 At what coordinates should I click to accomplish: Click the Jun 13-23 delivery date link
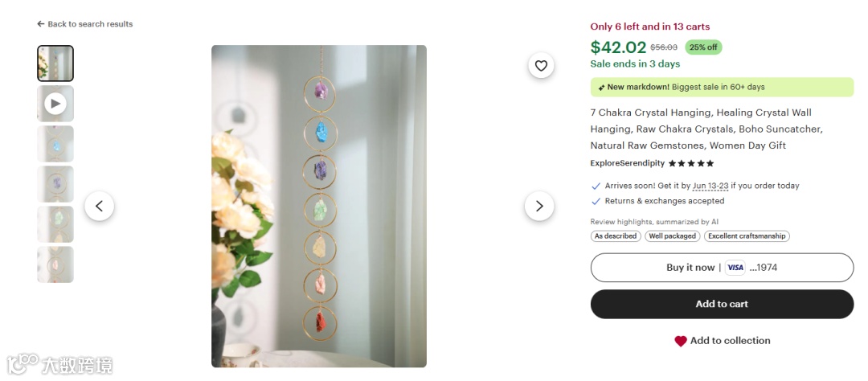(x=710, y=186)
